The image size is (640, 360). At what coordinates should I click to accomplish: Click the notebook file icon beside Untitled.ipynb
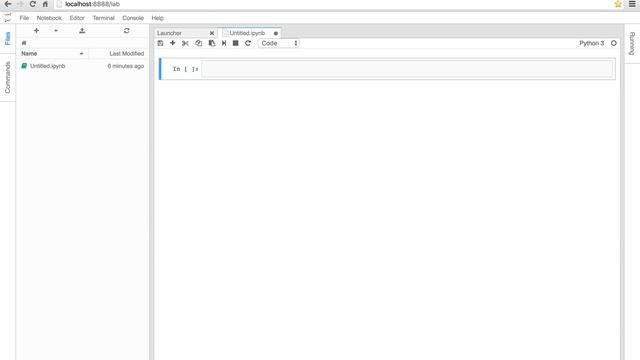24,66
